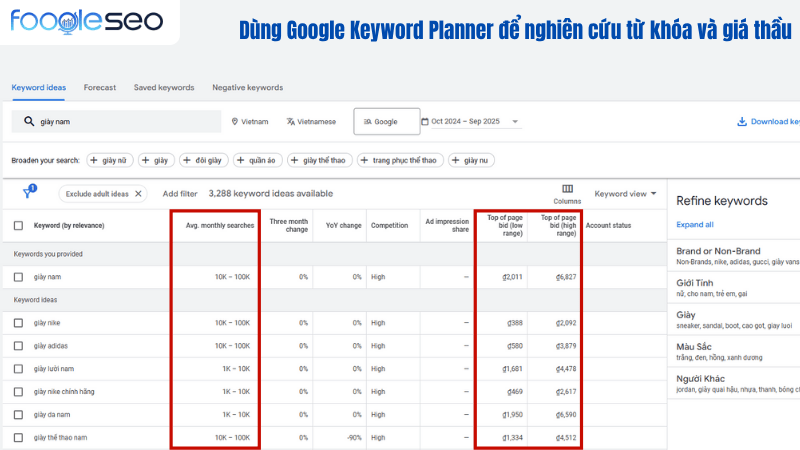Click the search magnifier icon

[29, 121]
